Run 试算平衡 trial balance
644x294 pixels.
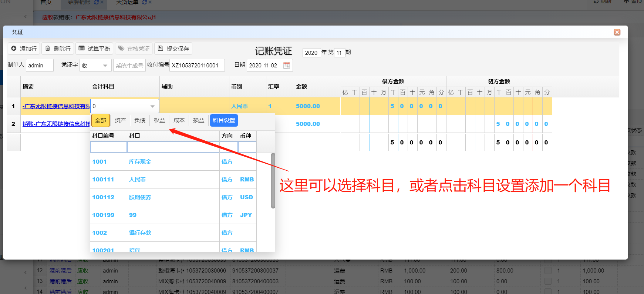pyautogui.click(x=94, y=49)
